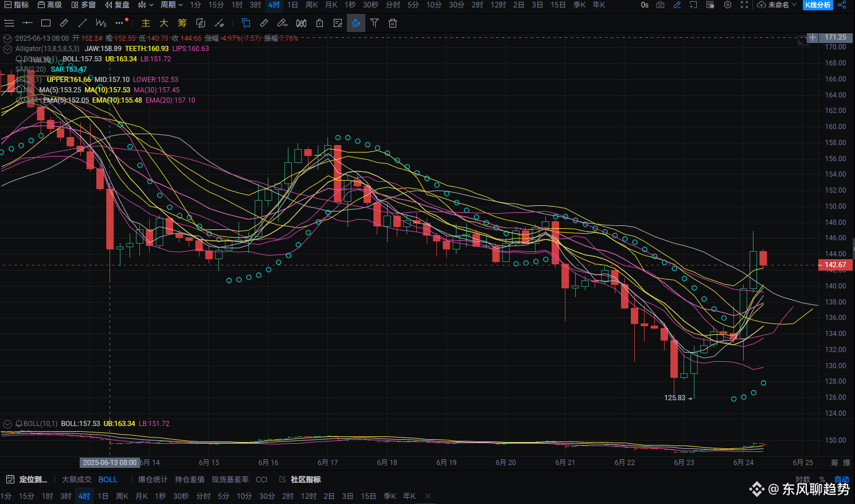Viewport: 855px width, 504px height.
Task: Click the 主 main-force button
Action: click(146, 23)
